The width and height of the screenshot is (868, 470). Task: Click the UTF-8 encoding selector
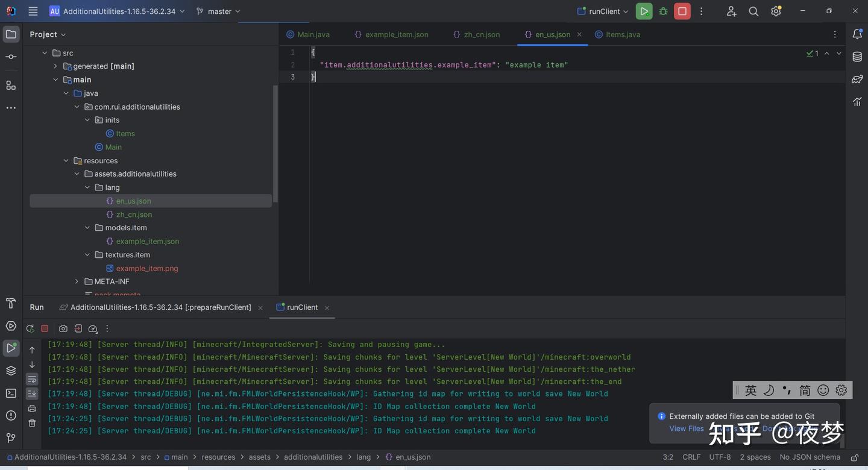(x=720, y=457)
